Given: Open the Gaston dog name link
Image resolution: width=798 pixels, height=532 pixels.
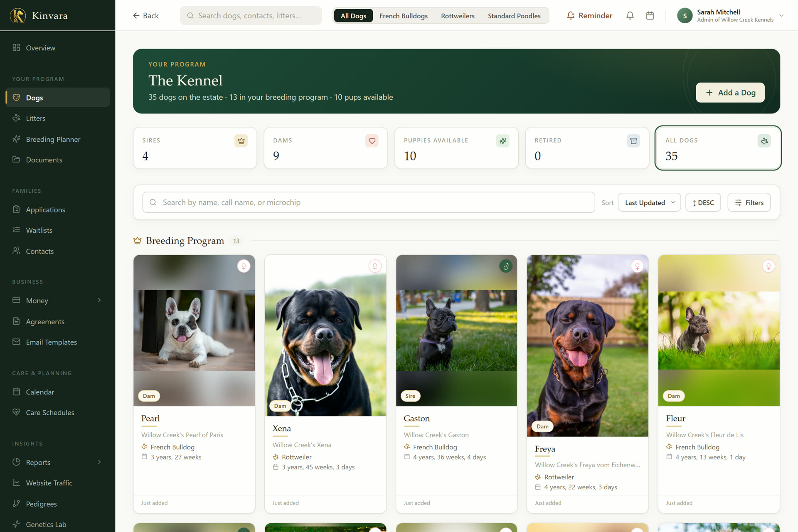Looking at the screenshot, I should pyautogui.click(x=416, y=418).
